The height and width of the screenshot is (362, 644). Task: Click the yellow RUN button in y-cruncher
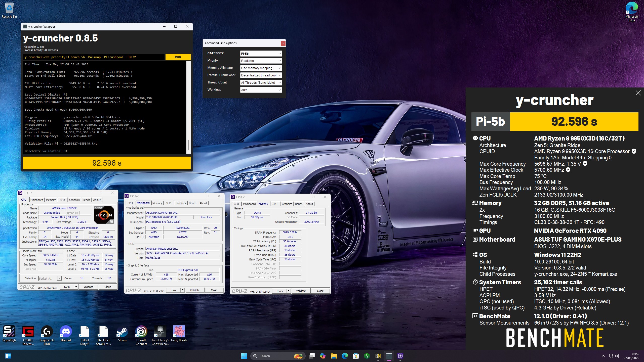[178, 57]
